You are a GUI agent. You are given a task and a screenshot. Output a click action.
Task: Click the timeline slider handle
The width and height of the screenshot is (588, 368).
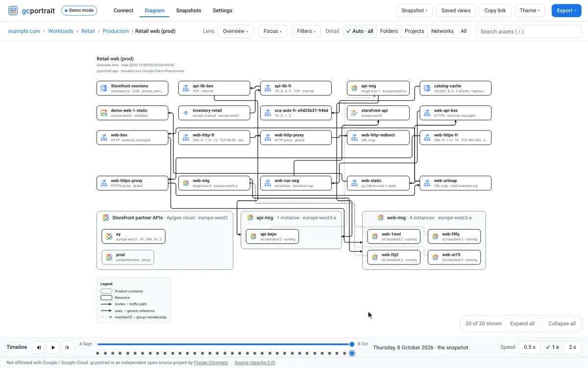(x=352, y=344)
